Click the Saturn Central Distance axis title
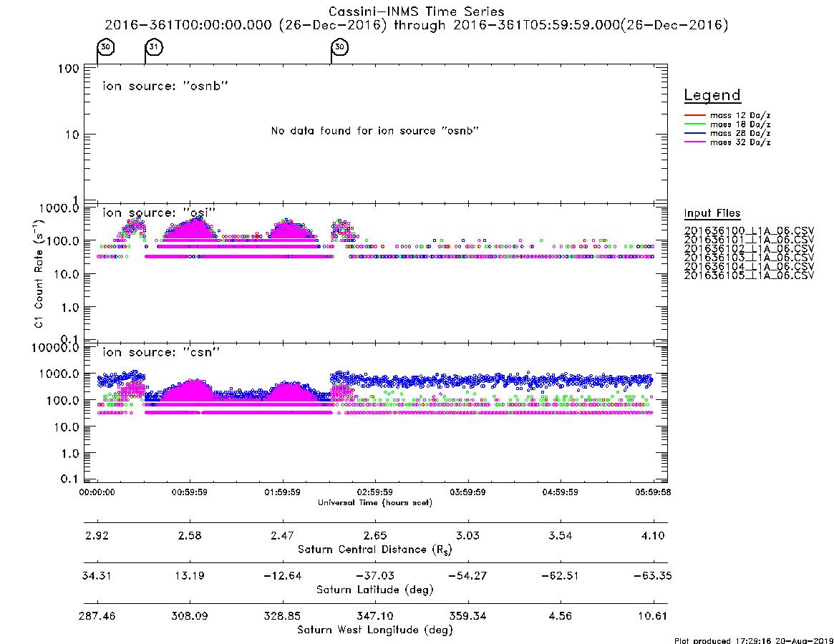The height and width of the screenshot is (644, 834). [x=375, y=550]
